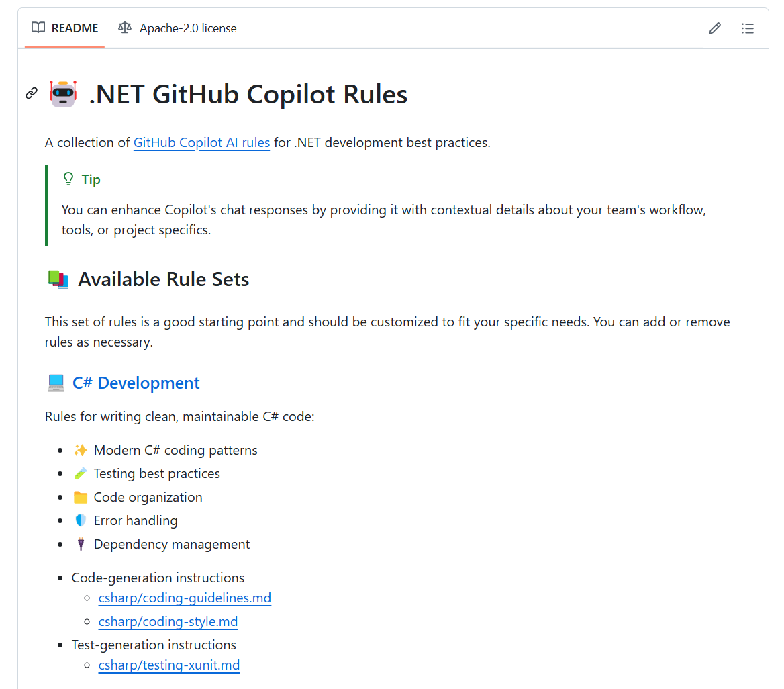Click the heading anchor link icon
Viewport: 784px width, 689px height.
pyautogui.click(x=32, y=93)
